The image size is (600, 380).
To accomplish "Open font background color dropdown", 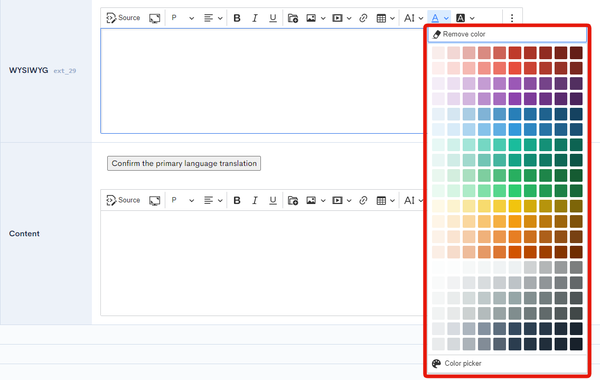I will [465, 18].
